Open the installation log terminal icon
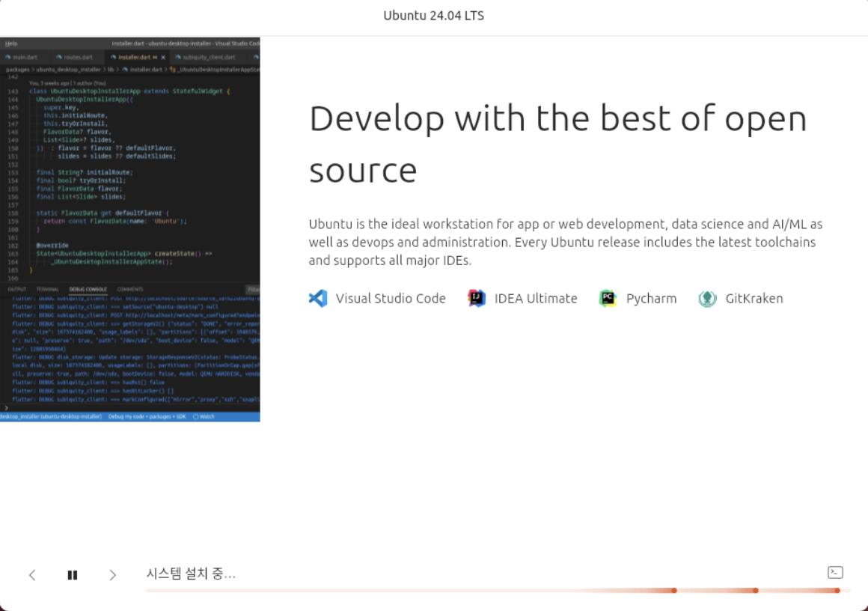This screenshot has height=611, width=868. (835, 572)
